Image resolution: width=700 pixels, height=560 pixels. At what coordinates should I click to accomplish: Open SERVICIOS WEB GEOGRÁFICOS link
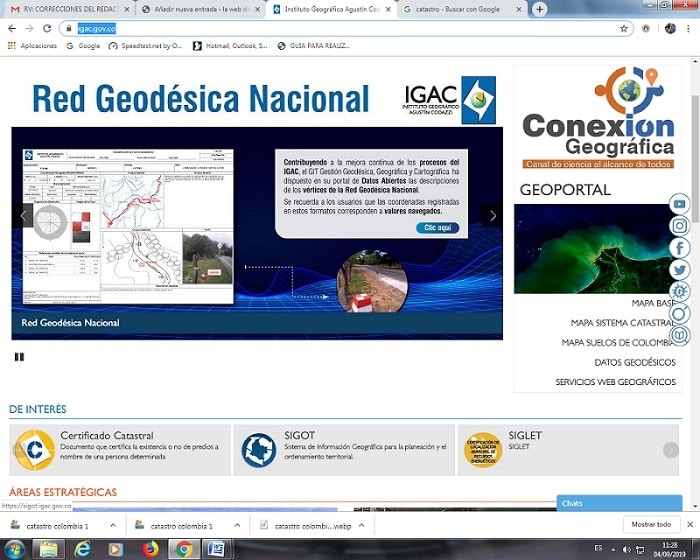coord(616,382)
